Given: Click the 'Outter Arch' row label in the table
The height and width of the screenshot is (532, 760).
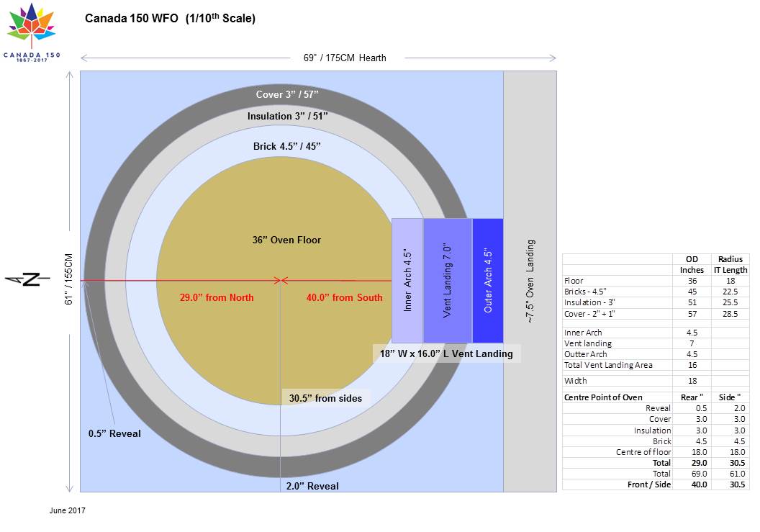Looking at the screenshot, I should point(585,354).
